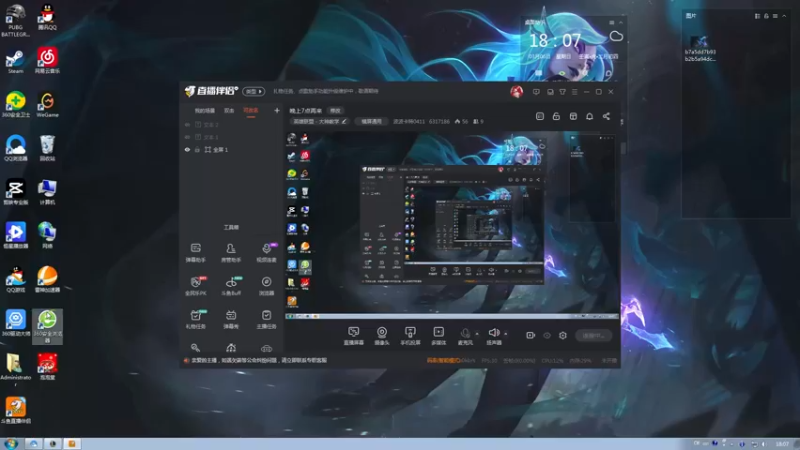Open the room manager assistant tool
The height and width of the screenshot is (450, 800).
coord(231,253)
